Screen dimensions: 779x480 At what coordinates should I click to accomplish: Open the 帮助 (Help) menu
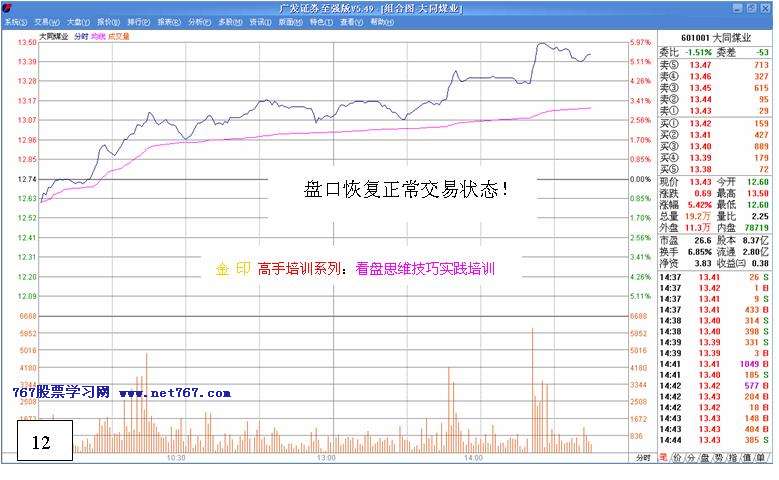pos(380,21)
